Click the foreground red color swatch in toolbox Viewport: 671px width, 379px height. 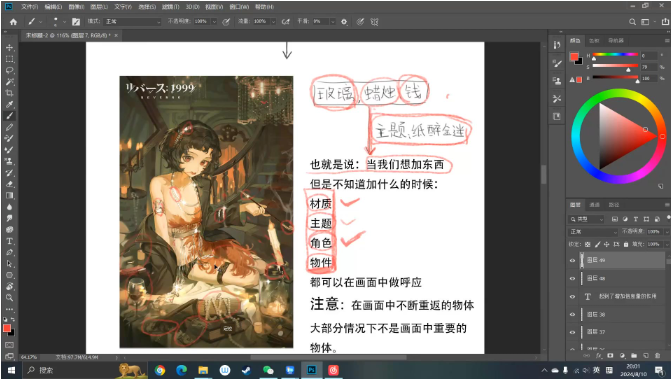[7, 328]
